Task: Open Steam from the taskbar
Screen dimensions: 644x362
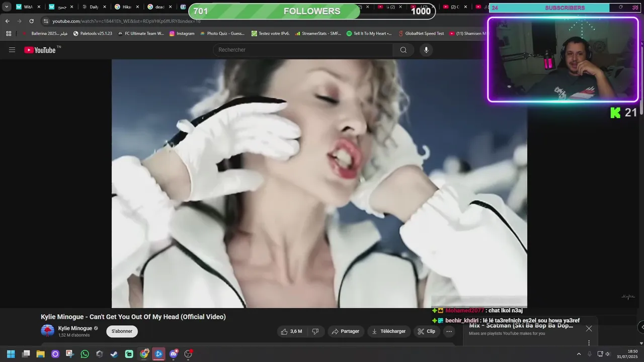Action: (x=114, y=354)
